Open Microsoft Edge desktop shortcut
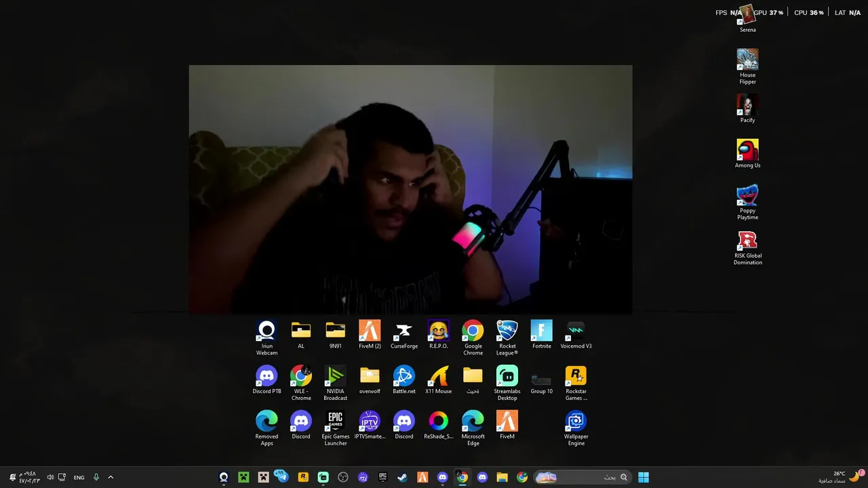 473,428
